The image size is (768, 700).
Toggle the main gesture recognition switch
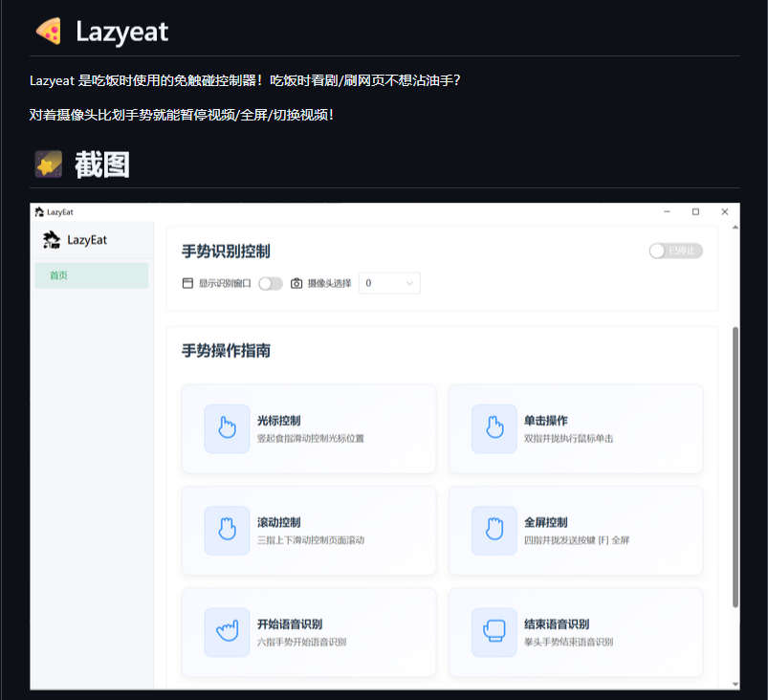[676, 251]
